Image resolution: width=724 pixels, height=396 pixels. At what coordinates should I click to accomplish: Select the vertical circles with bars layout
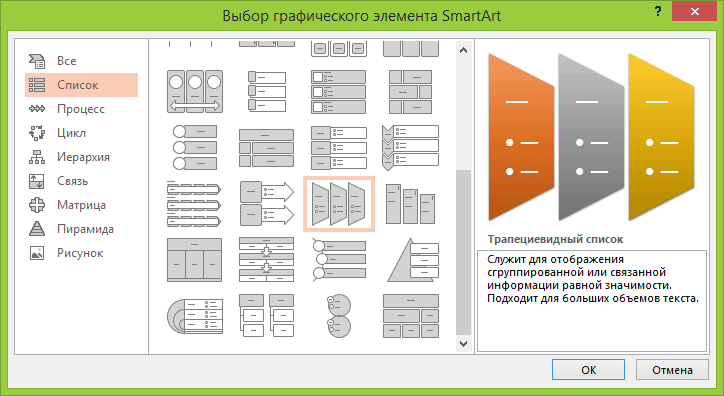point(195,148)
